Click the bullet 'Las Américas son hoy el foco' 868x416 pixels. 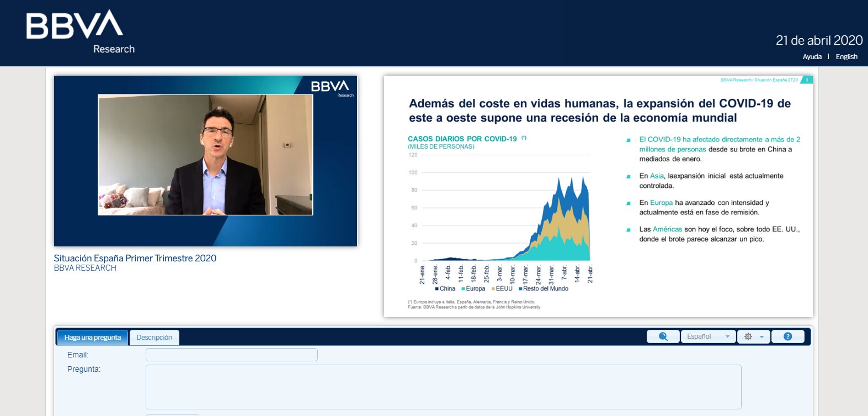click(x=720, y=234)
